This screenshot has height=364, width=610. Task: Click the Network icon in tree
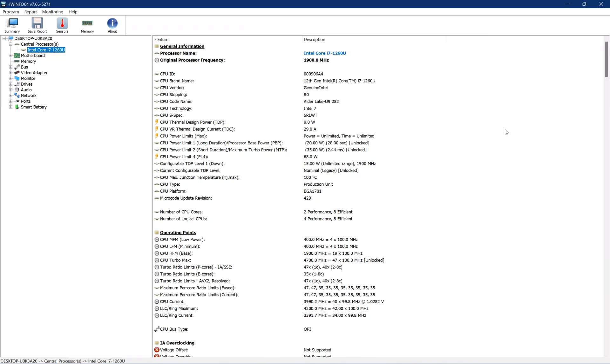tap(17, 96)
